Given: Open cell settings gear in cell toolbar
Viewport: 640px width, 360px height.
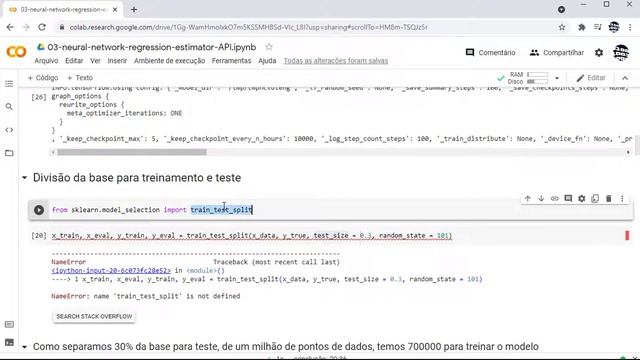Looking at the screenshot, I should point(581,198).
